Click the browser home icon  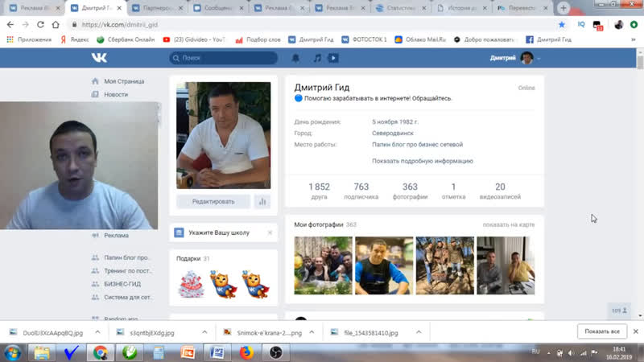pyautogui.click(x=56, y=25)
